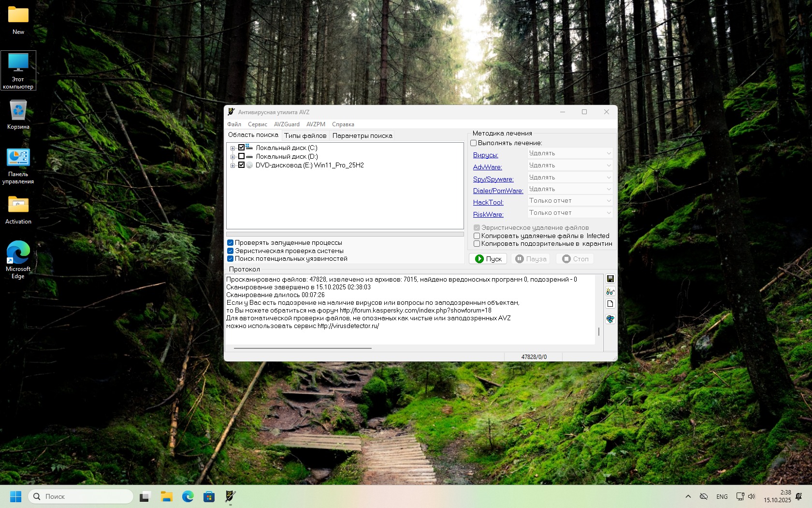Click the save protocol floppy disk icon
The width and height of the screenshot is (812, 508).
coord(610,279)
